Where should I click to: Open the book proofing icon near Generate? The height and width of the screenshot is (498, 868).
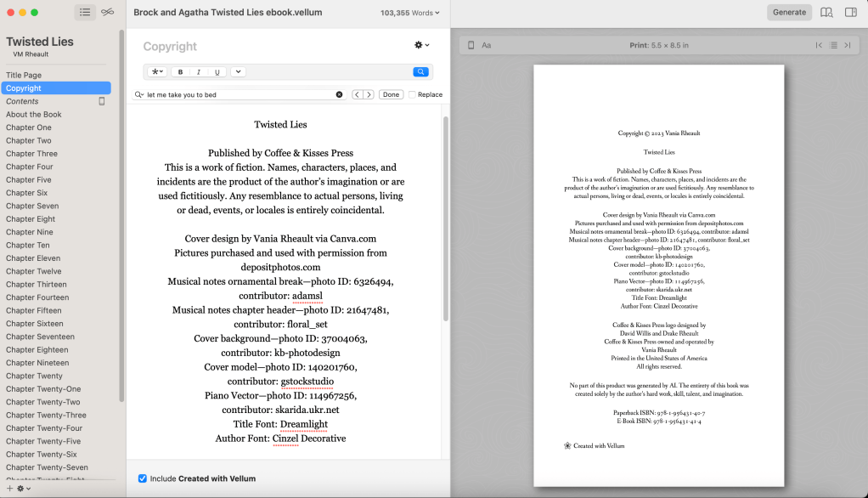point(826,12)
